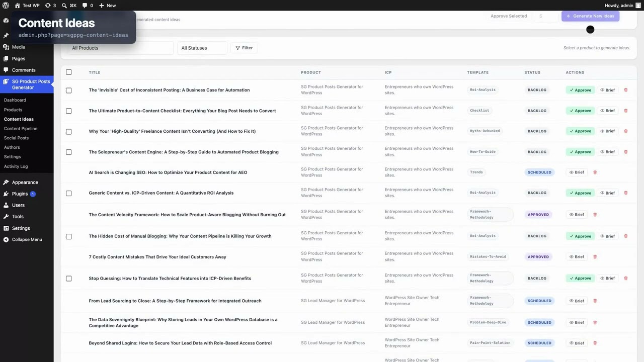Check the Hidden Cost of Manual Blogging row
Image resolution: width=644 pixels, height=362 pixels.
[x=69, y=237]
